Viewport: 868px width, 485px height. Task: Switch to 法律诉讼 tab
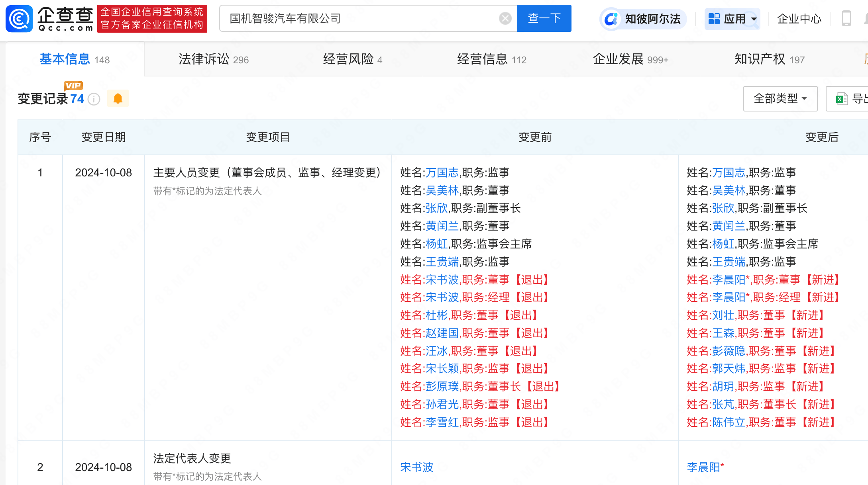[x=214, y=59]
